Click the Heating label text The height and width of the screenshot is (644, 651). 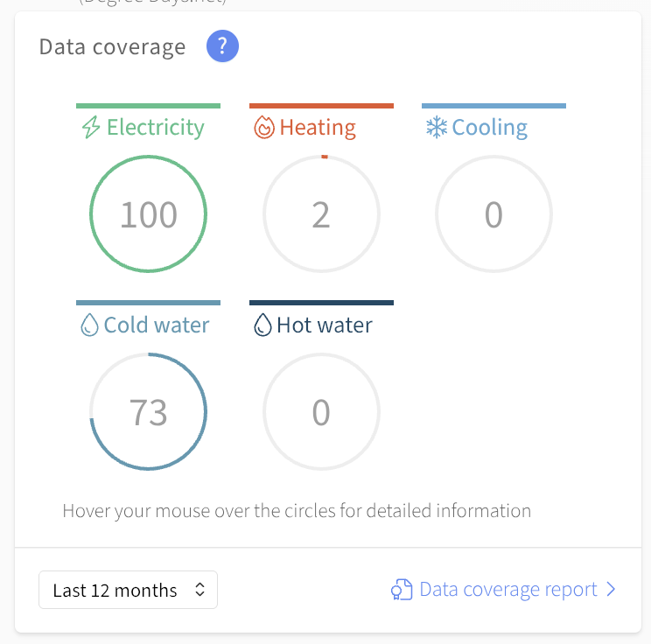click(318, 128)
